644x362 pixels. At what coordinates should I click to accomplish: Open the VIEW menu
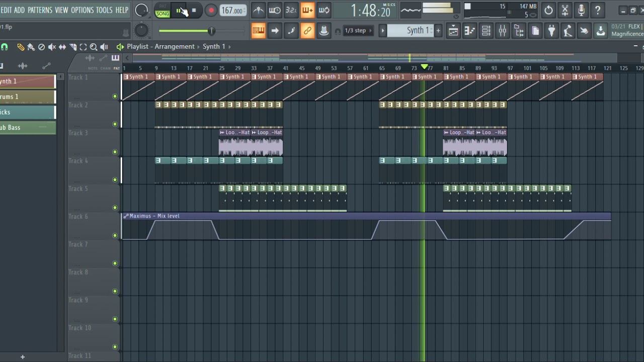pos(61,10)
